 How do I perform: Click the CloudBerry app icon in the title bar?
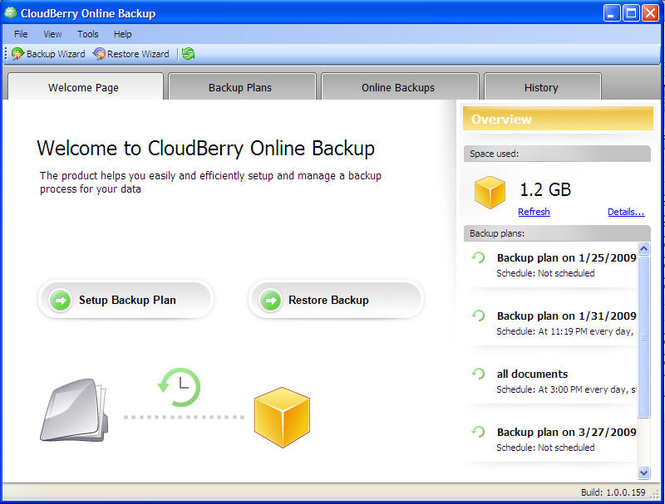click(11, 13)
